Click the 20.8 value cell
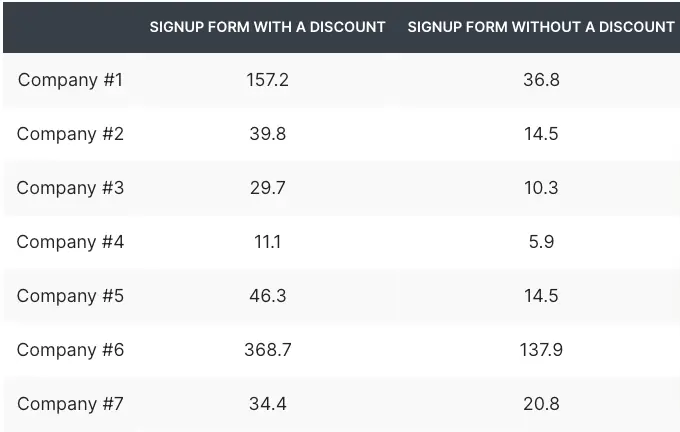The image size is (680, 432). pos(541,404)
